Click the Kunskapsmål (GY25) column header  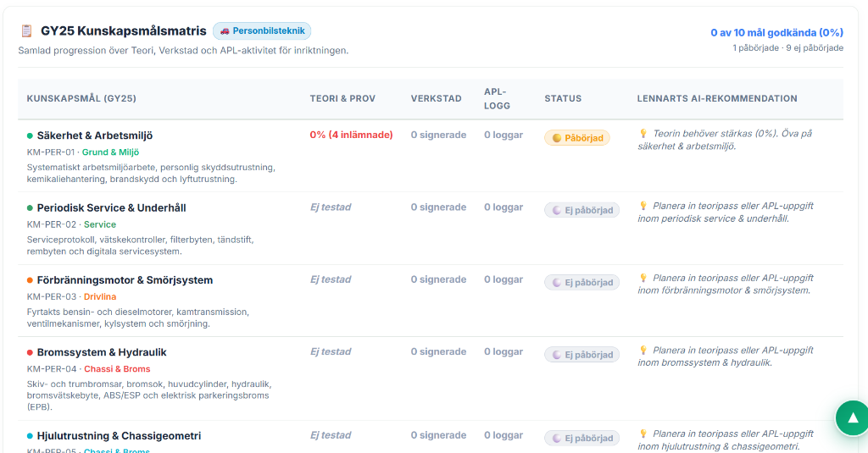pyautogui.click(x=81, y=98)
